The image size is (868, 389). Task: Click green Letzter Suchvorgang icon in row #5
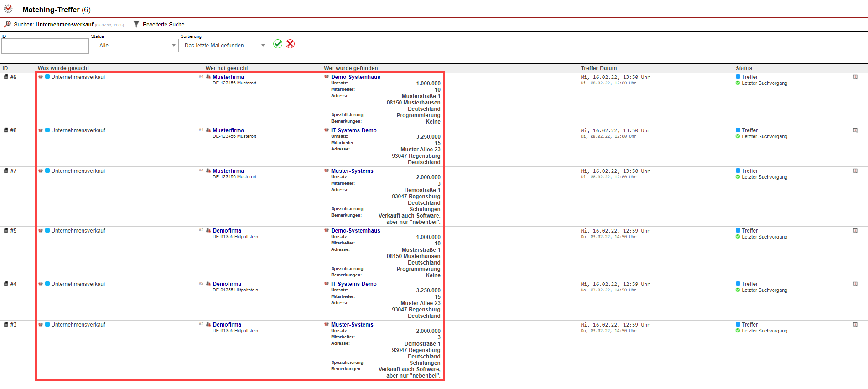tap(738, 237)
